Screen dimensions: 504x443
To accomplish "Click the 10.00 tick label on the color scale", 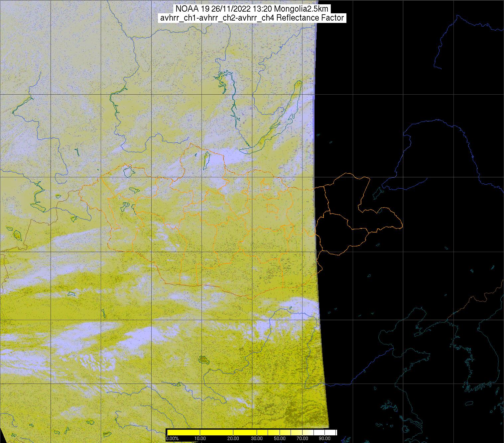I will [200, 439].
